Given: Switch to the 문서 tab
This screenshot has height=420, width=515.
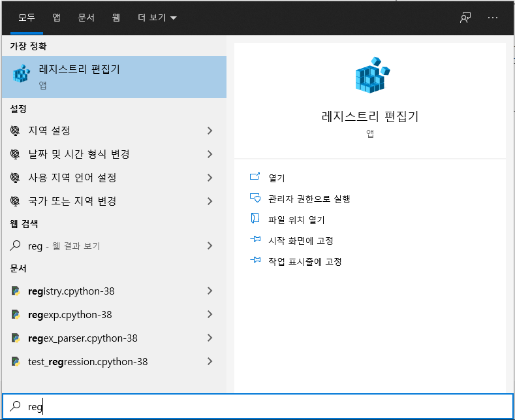Looking at the screenshot, I should (x=86, y=18).
